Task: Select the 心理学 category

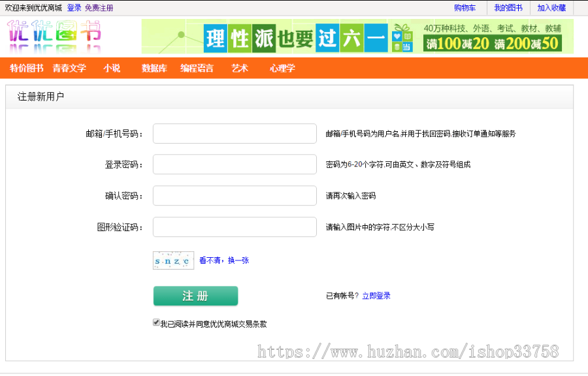Action: click(x=281, y=68)
